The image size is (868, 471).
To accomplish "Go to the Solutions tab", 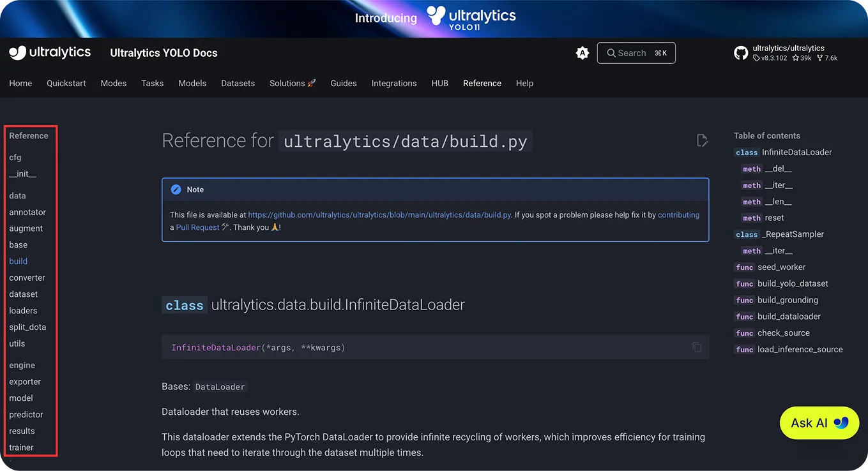I will [x=293, y=83].
